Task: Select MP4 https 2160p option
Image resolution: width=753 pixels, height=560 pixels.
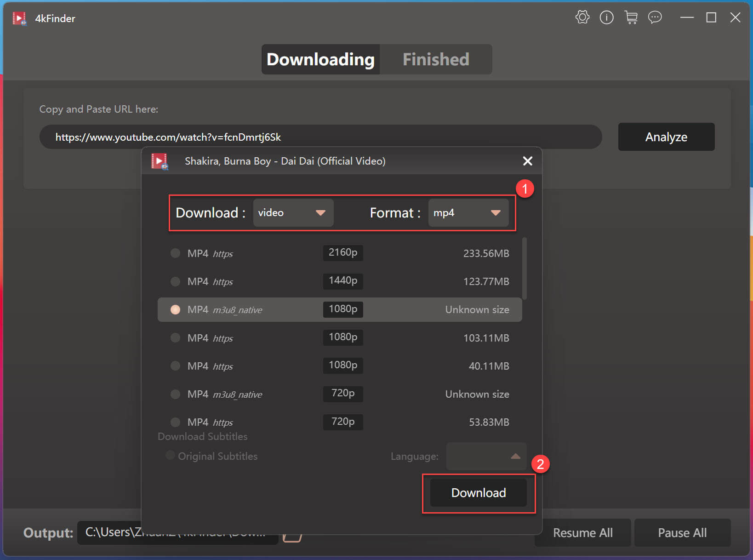Action: click(x=340, y=253)
